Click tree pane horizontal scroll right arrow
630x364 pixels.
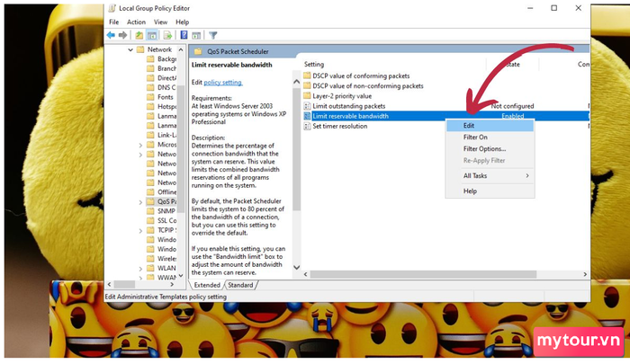[172, 284]
